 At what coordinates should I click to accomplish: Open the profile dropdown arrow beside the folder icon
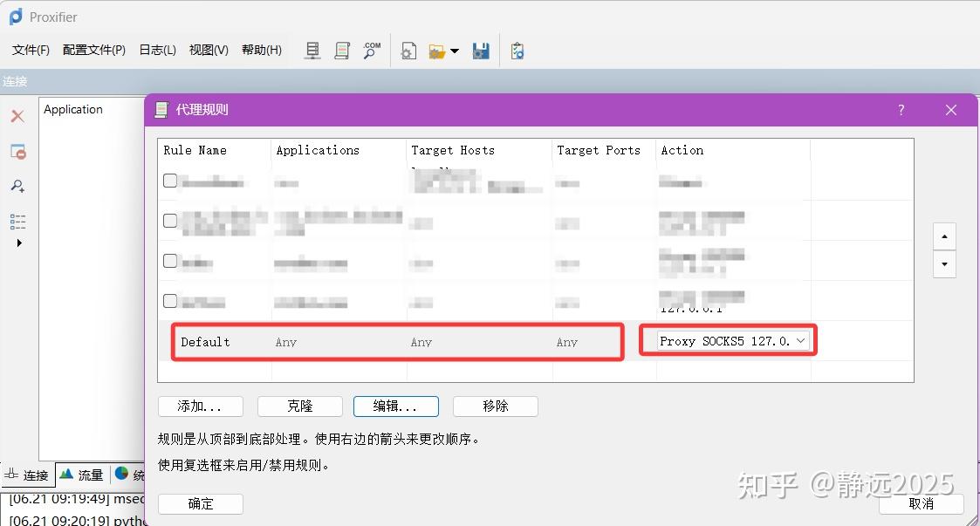(453, 51)
